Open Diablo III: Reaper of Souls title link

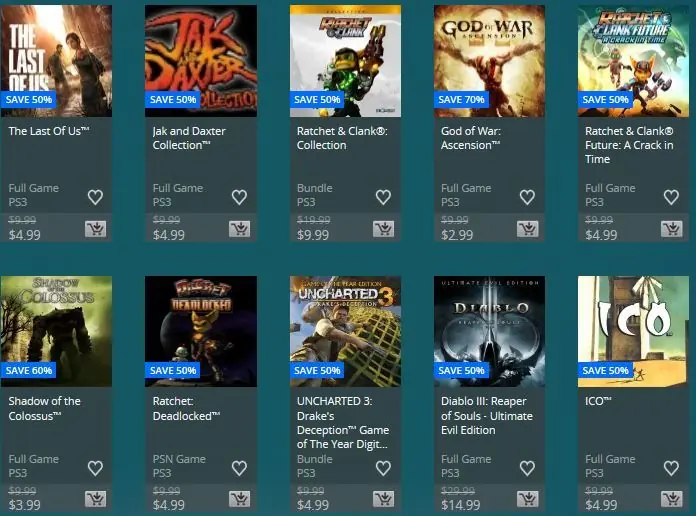(x=486, y=416)
